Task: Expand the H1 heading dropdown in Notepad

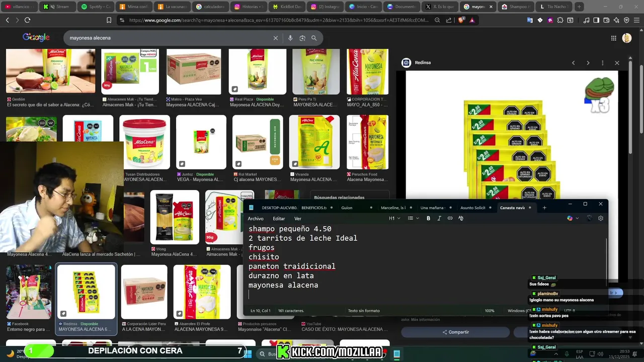Action: pos(394,218)
